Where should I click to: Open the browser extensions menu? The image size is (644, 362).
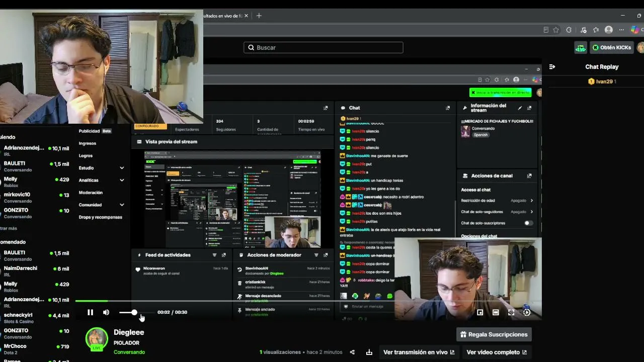tap(569, 30)
